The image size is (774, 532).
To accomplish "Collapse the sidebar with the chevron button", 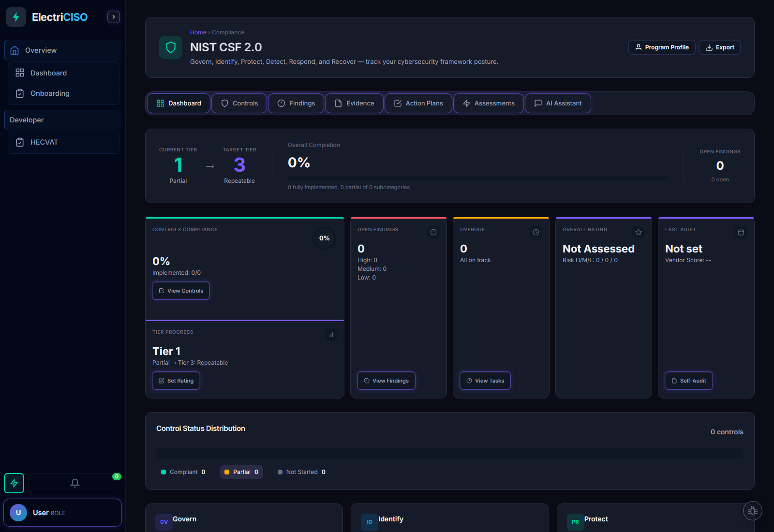I will click(113, 16).
